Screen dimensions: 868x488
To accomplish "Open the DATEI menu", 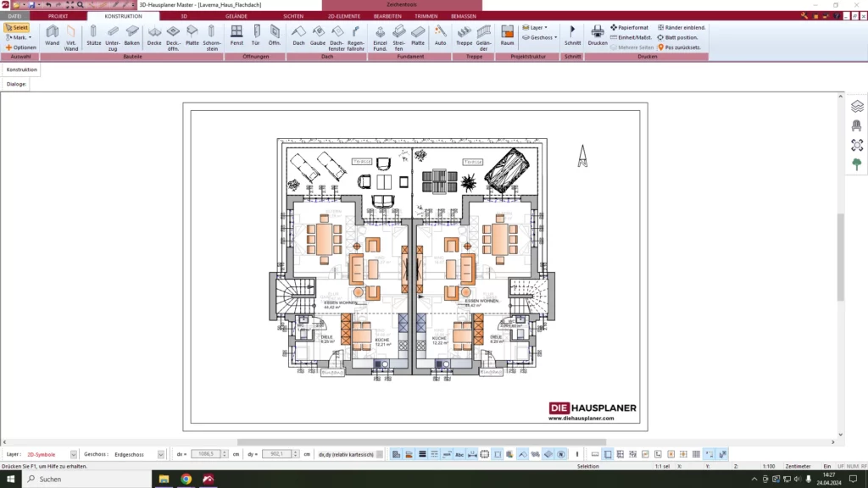I will click(15, 16).
